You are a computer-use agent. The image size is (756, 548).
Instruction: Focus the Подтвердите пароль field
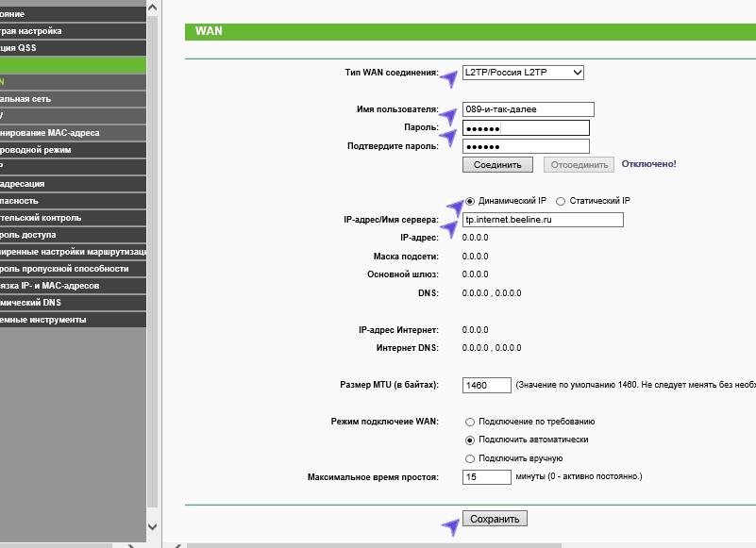526,147
